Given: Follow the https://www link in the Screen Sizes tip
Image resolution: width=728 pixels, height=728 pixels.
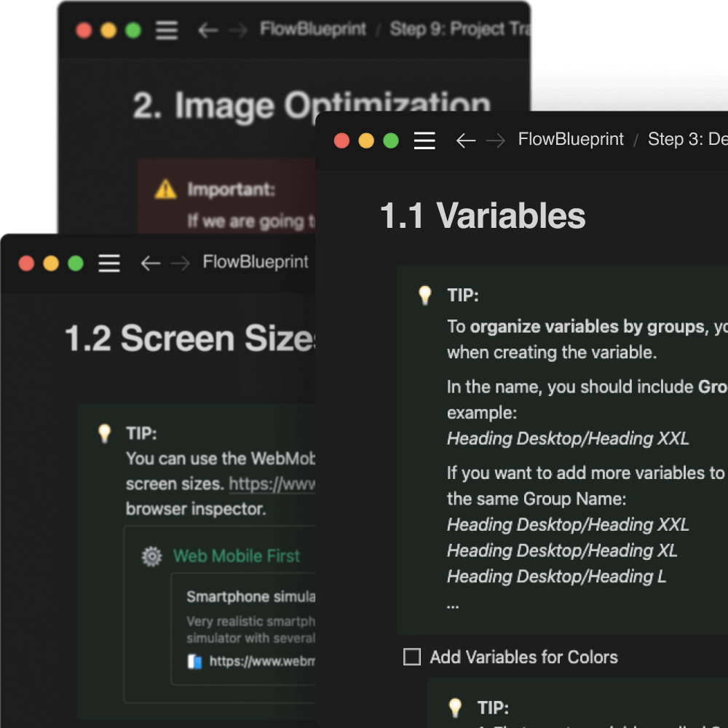Looking at the screenshot, I should coord(272,483).
